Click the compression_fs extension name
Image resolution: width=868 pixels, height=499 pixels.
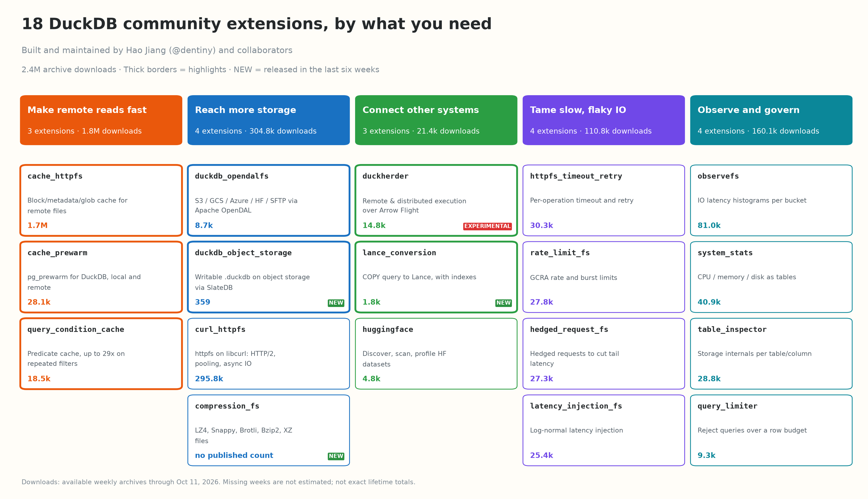[x=227, y=406]
